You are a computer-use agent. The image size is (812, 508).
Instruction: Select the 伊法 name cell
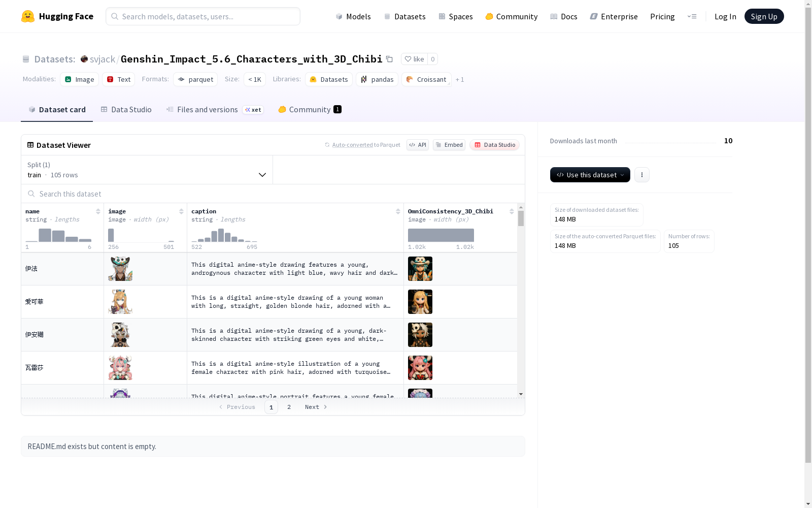click(62, 269)
